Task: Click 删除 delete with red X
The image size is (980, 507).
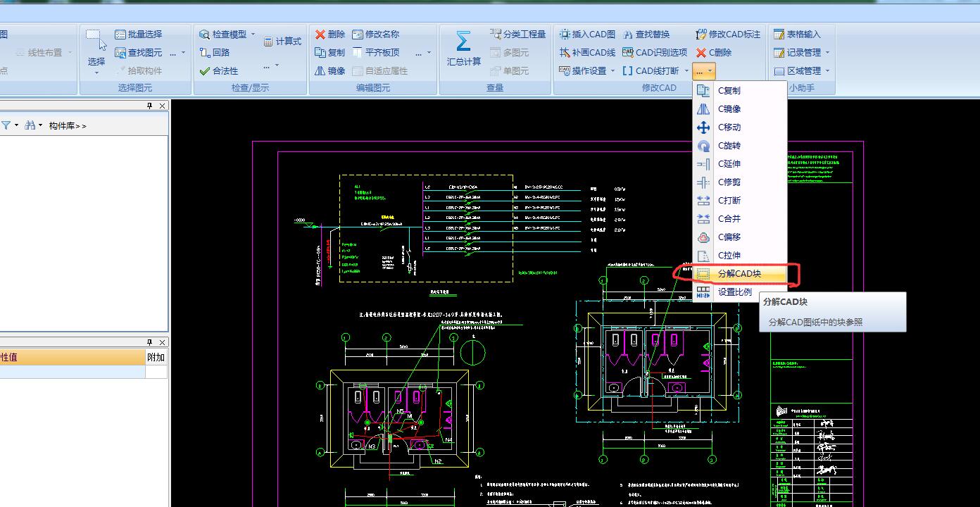Action: pyautogui.click(x=330, y=34)
